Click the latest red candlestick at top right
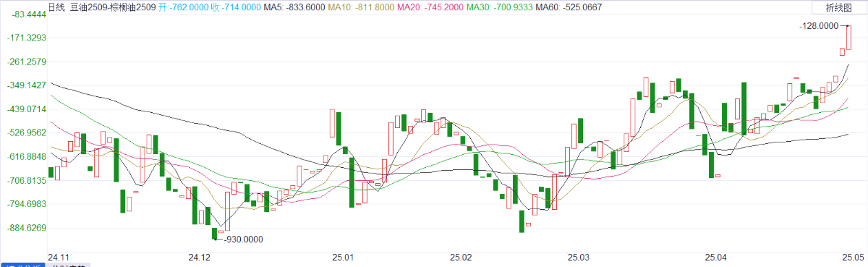Screen dimensions: 868x267 click(849, 37)
